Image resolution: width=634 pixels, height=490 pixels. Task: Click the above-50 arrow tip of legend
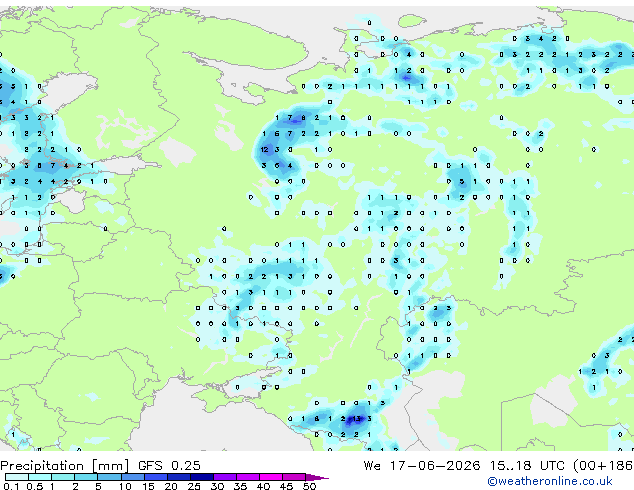[x=317, y=478]
